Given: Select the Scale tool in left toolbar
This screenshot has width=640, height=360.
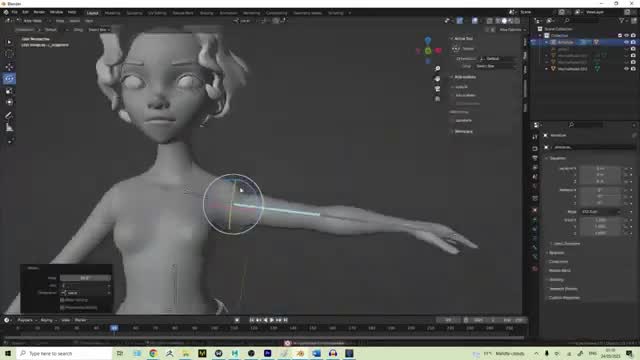Looking at the screenshot, I should 9,91.
